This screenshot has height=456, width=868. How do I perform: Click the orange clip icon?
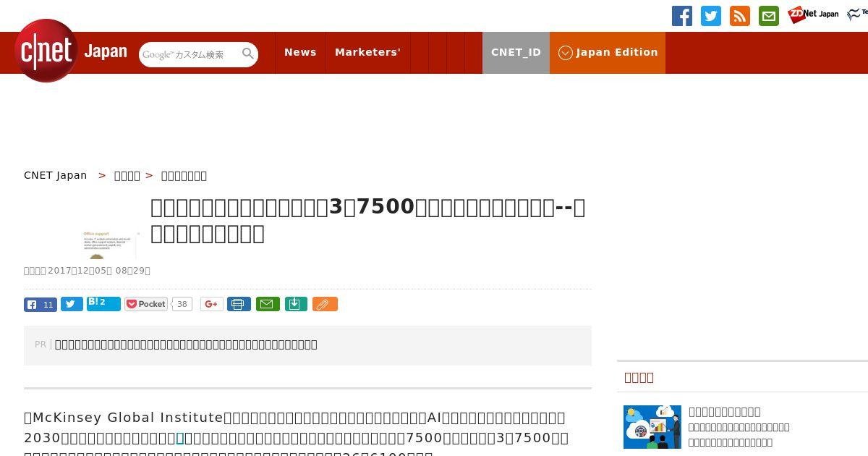(x=325, y=304)
